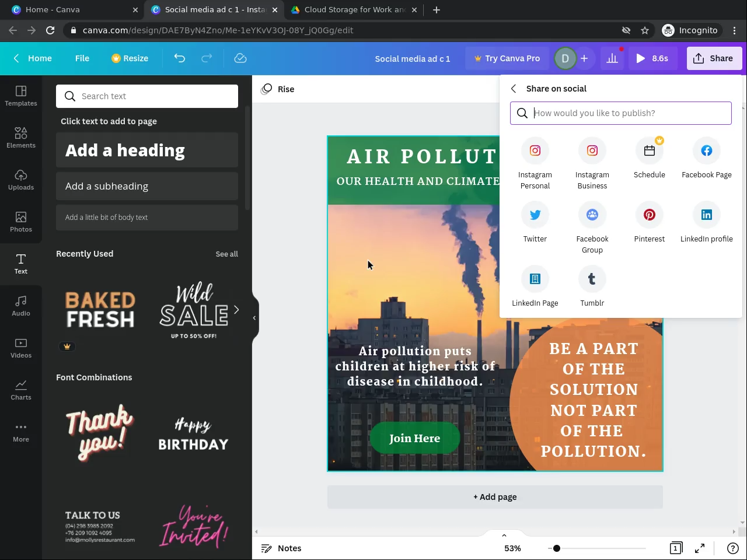
Task: Share to Instagram Business
Action: (592, 164)
